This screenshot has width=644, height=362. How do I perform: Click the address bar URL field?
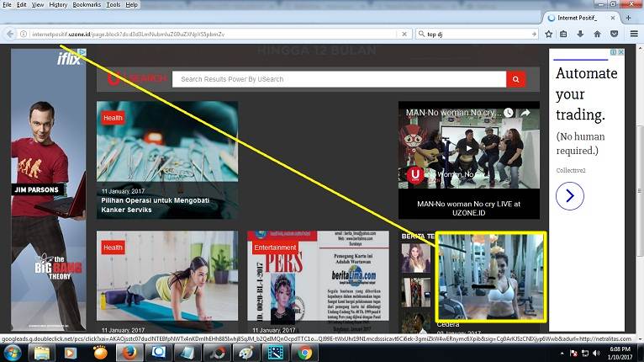(x=214, y=35)
